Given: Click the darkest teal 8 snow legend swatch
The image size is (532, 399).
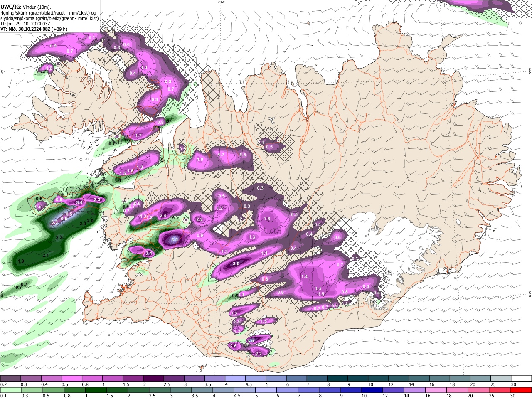Looking at the screenshot, I should 337,379.
